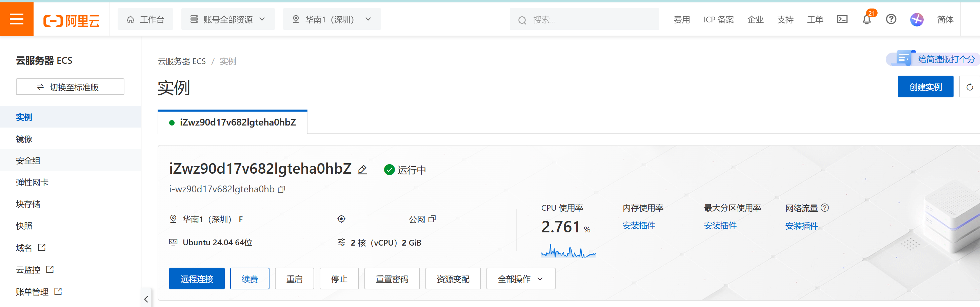Copy the public IP address
980x307 pixels.
[x=432, y=219]
